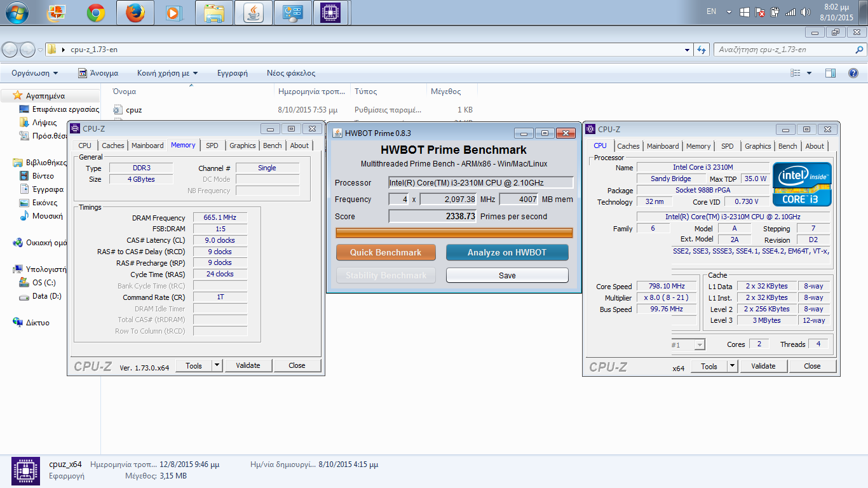This screenshot has height=488, width=868.
Task: Open the taskbar icon left of Chrome
Action: (x=57, y=12)
